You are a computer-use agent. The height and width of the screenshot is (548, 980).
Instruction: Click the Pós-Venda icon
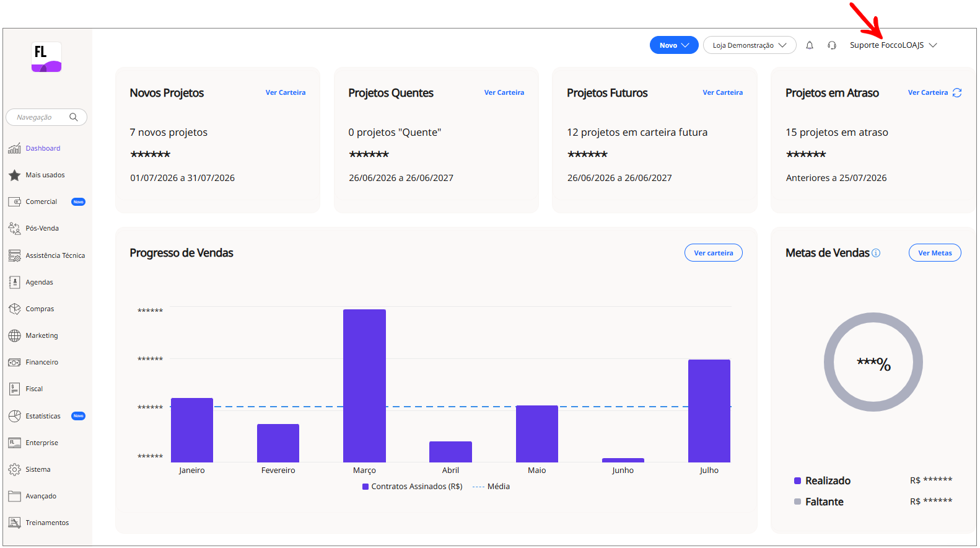14,228
